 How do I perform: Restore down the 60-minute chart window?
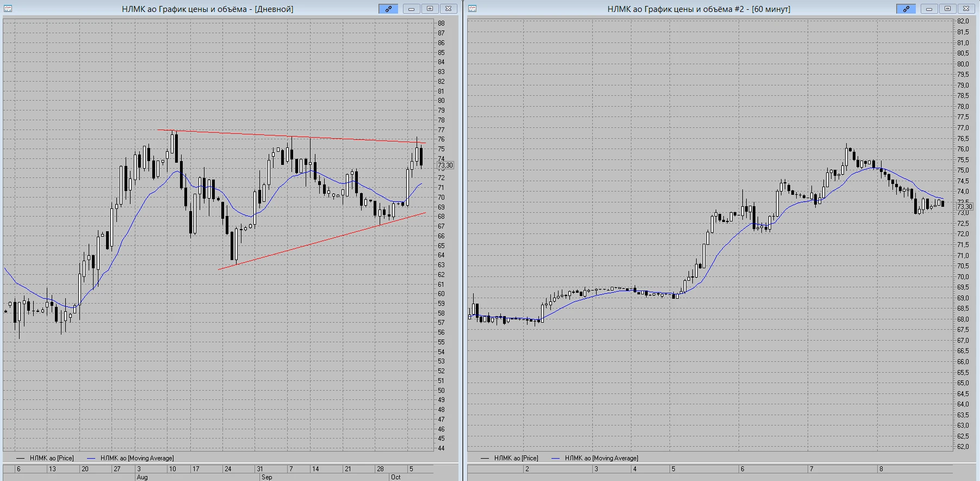tap(948, 9)
